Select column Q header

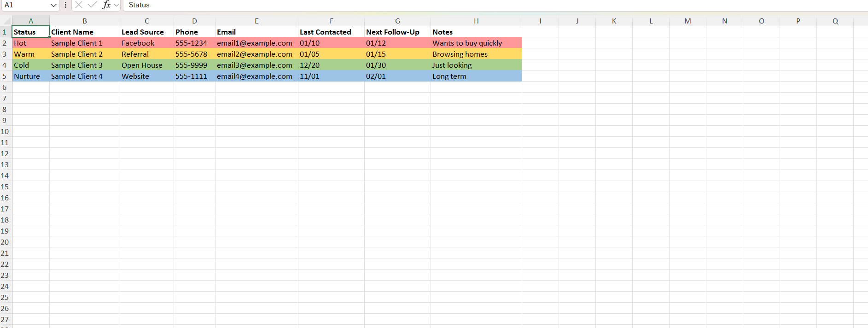click(835, 21)
